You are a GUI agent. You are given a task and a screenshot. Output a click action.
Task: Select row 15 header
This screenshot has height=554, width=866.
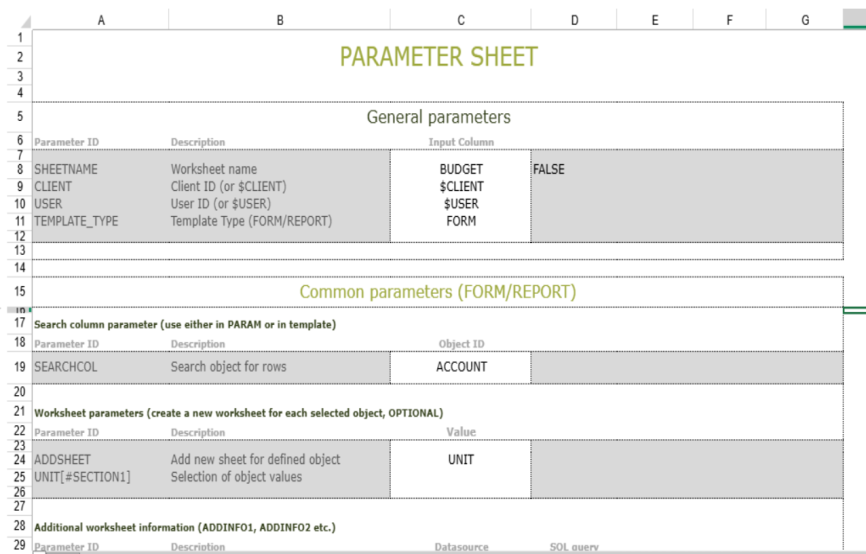[20, 291]
